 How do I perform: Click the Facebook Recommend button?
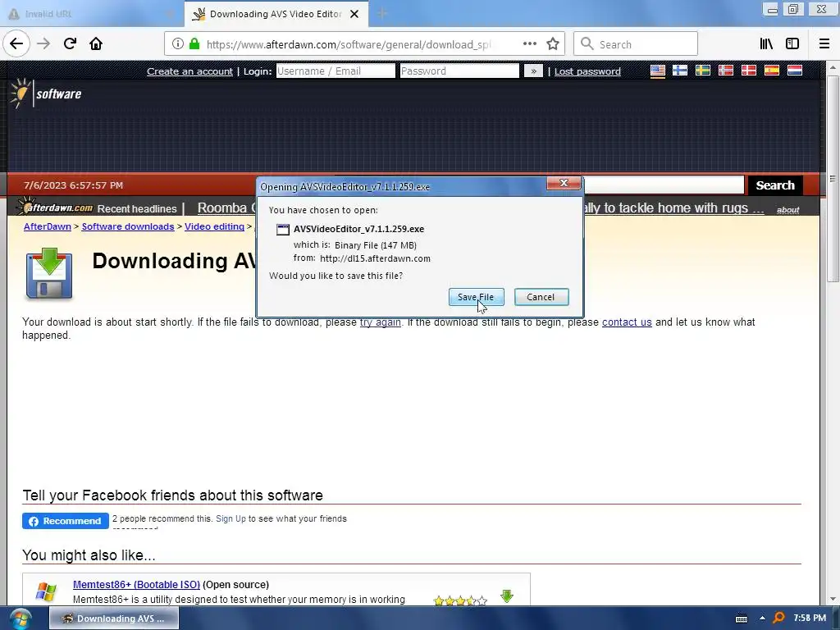tap(66, 521)
